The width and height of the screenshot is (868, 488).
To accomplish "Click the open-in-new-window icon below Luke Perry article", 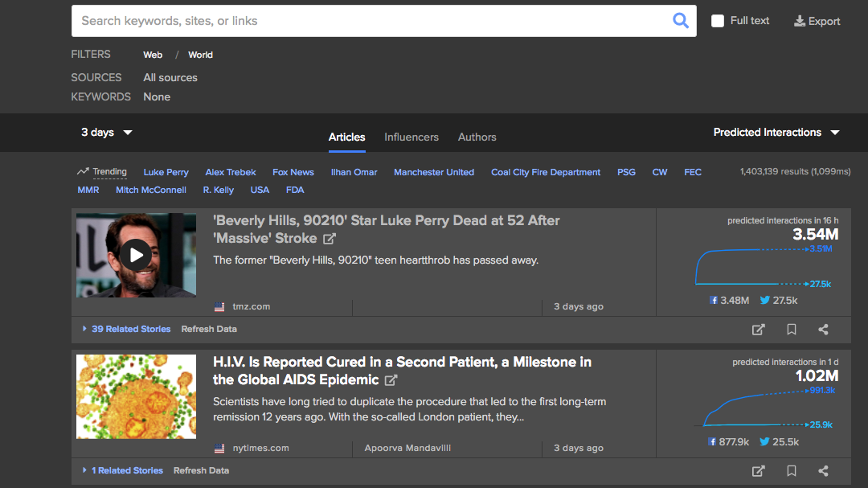I will tap(758, 329).
